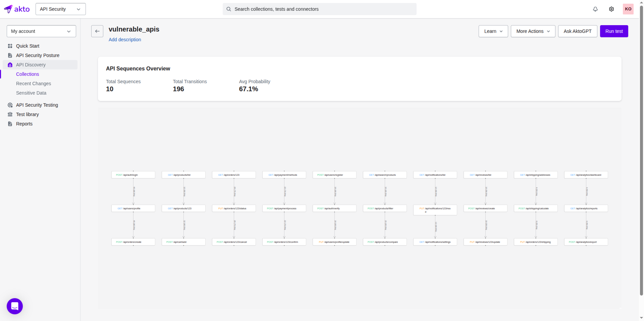Viewport: 644px width, 321px height.
Task: Click the back arrow button
Action: pyautogui.click(x=97, y=31)
